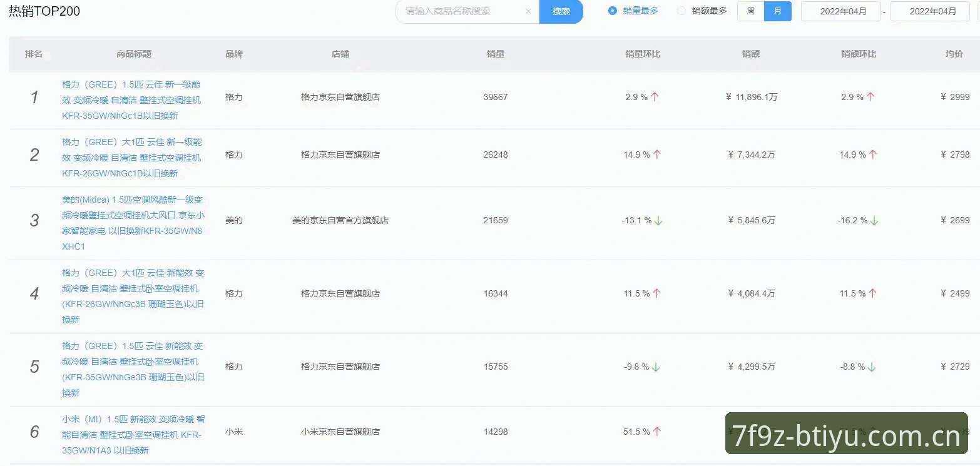
Task: Open the end date picker 2022年04月
Action: click(x=930, y=11)
